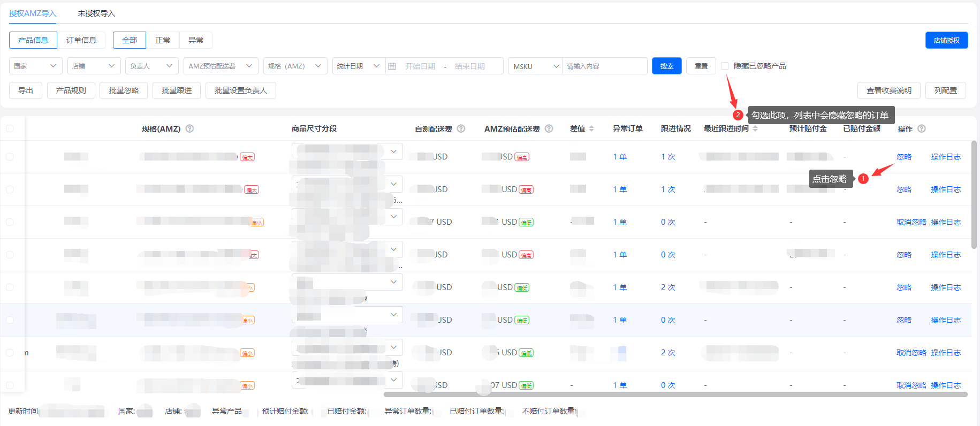Check seventh table row checkbox
980x426 pixels.
tap(10, 353)
